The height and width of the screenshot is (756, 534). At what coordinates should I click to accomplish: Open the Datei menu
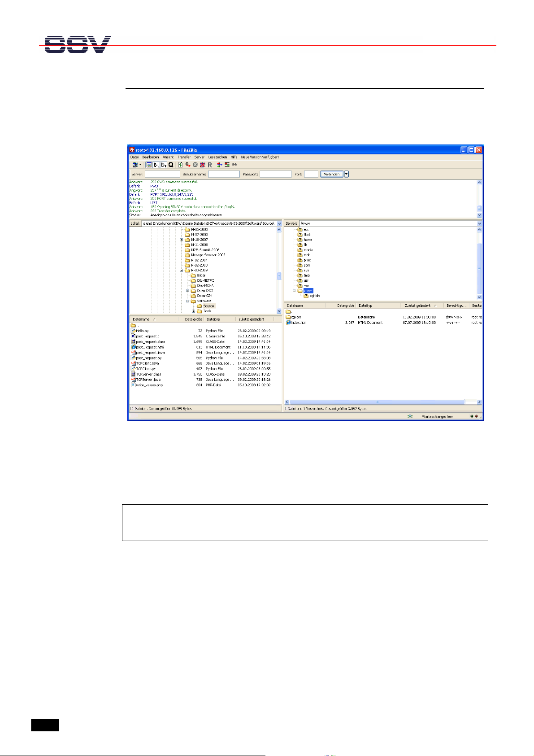[135, 157]
